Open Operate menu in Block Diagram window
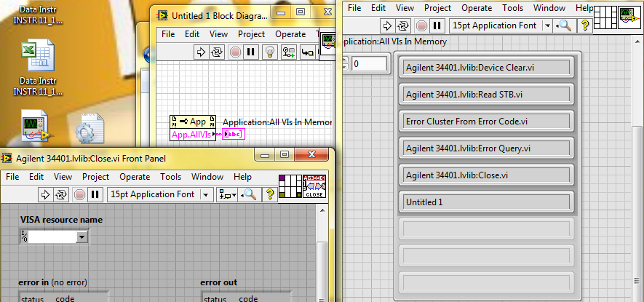644x302 pixels. click(x=290, y=34)
